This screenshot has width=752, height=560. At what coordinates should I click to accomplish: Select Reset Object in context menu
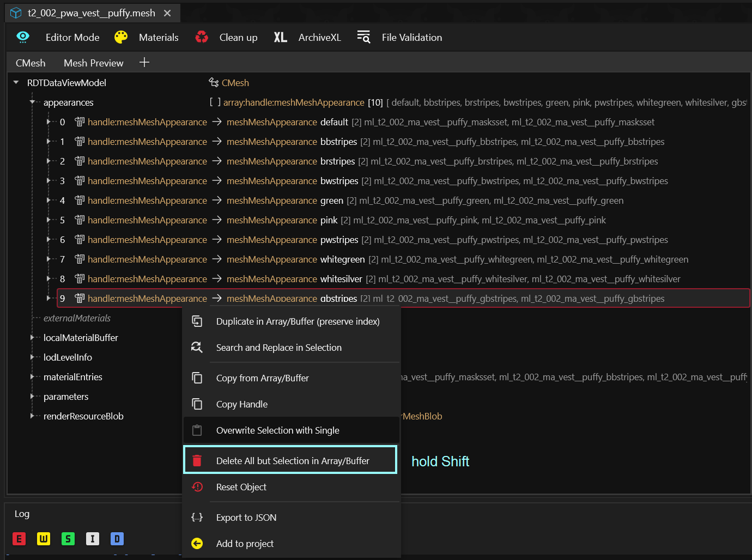[x=241, y=487]
